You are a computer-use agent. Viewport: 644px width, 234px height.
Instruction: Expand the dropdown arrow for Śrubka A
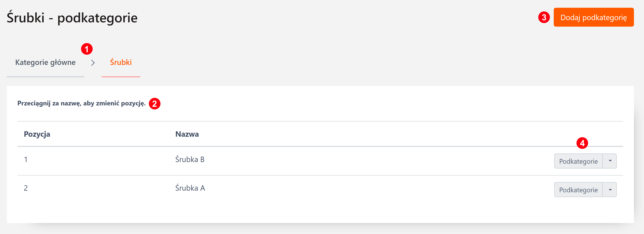pos(610,190)
